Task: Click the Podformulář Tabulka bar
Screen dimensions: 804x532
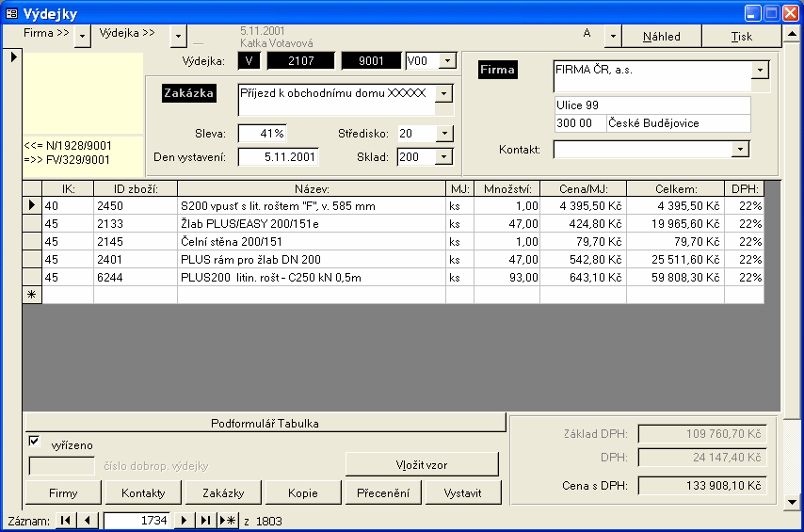Action: tap(265, 423)
